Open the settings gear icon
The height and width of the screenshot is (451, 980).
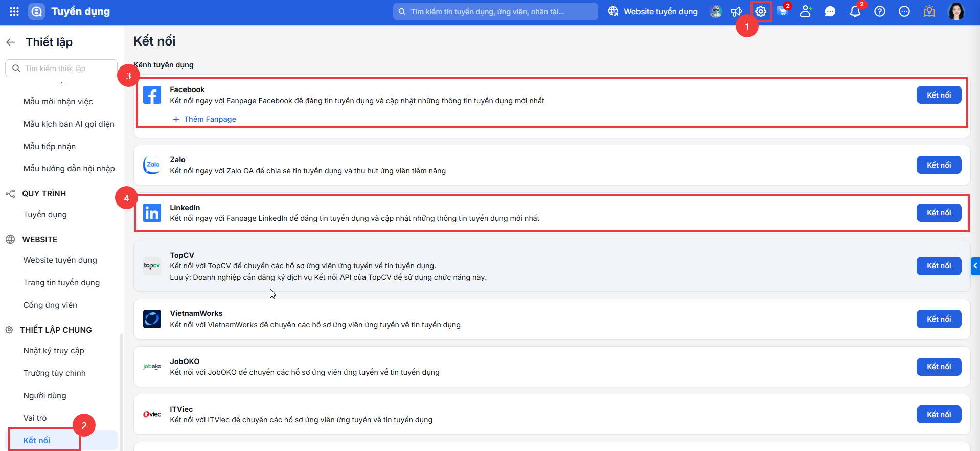pyautogui.click(x=761, y=11)
